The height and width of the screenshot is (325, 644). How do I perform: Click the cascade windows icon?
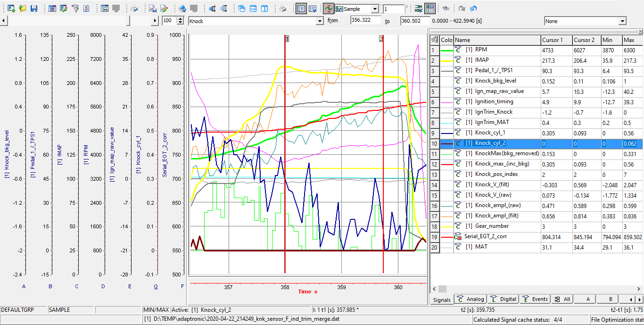[x=242, y=8]
